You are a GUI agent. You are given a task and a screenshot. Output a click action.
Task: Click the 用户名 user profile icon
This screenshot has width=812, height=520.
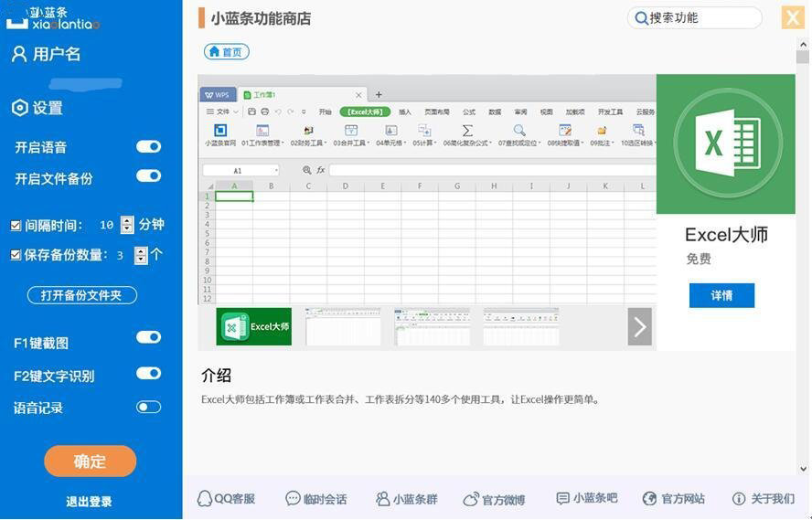(19, 54)
